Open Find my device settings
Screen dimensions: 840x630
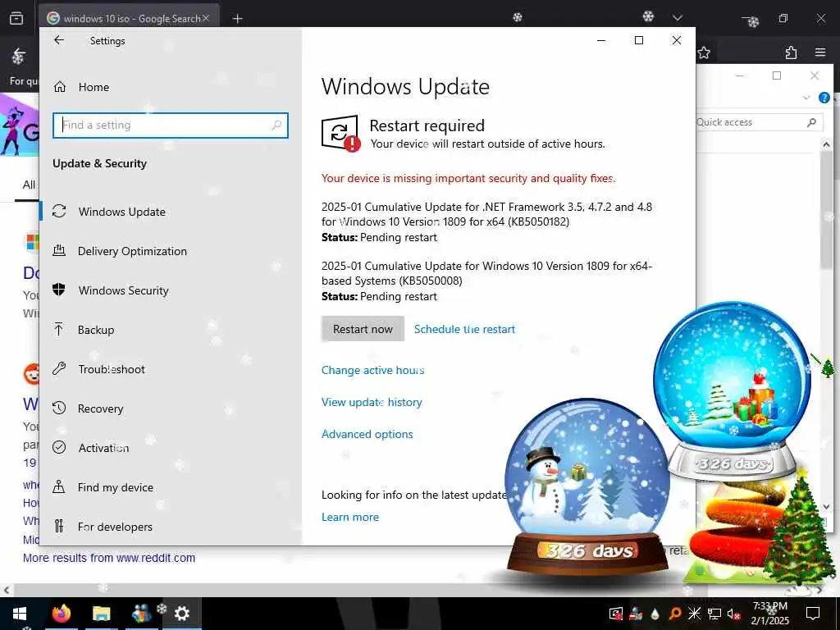pos(115,487)
